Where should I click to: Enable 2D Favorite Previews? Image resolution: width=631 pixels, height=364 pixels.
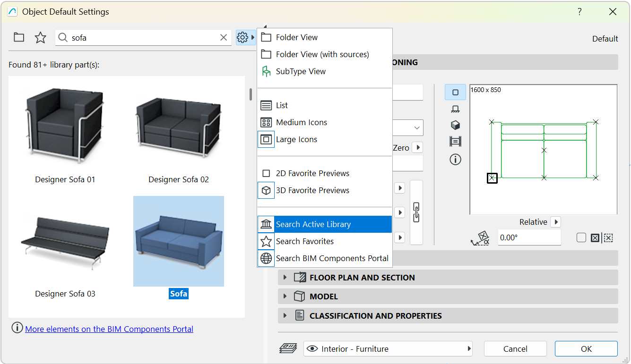tap(325, 173)
